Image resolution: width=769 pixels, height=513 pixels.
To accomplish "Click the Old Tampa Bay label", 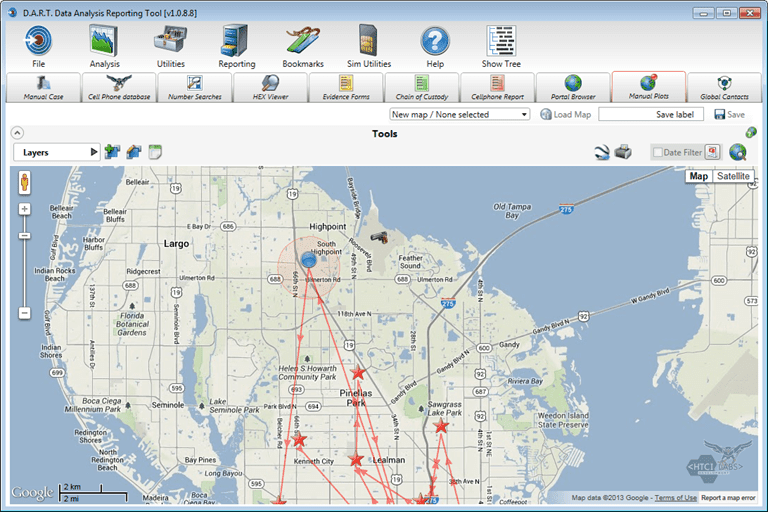I will point(512,211).
